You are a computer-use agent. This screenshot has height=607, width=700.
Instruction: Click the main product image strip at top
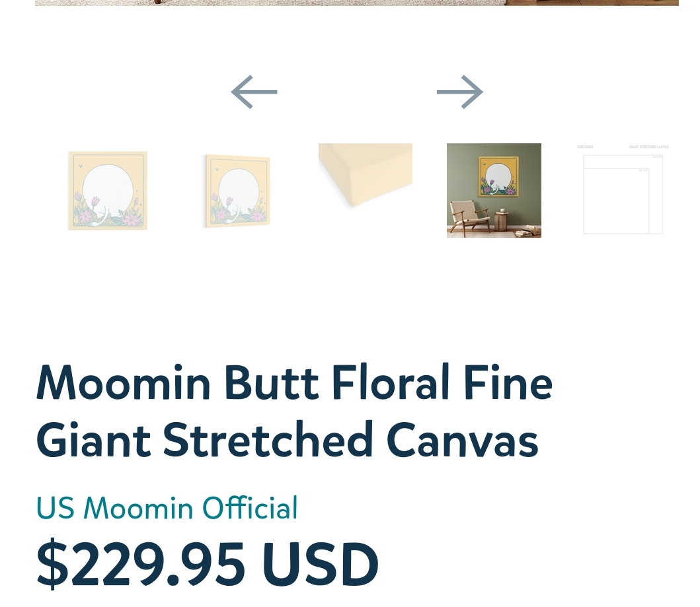coord(357,3)
